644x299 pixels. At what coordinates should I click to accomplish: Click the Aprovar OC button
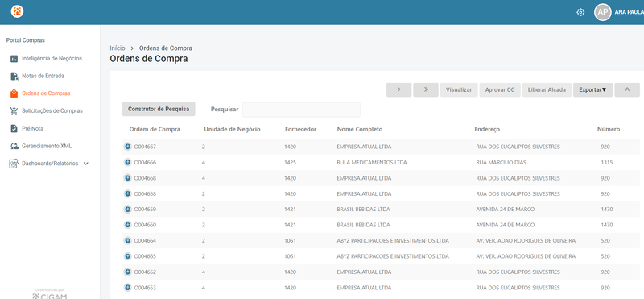[500, 90]
